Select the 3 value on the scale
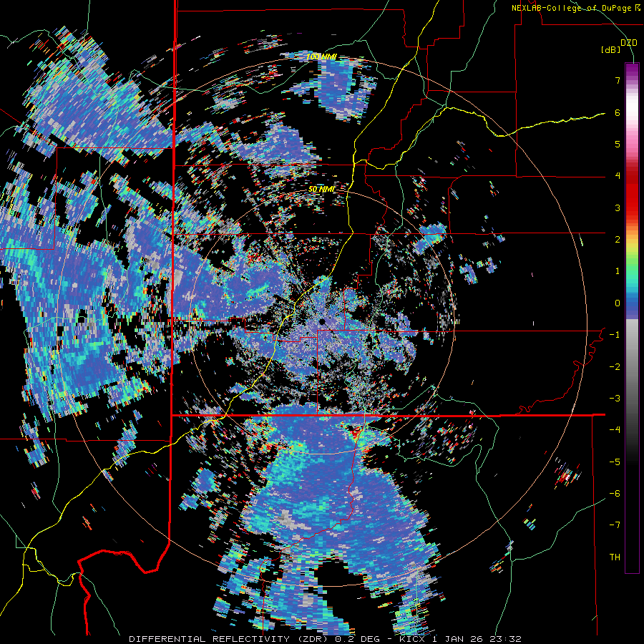The height and width of the screenshot is (644, 644). click(618, 208)
